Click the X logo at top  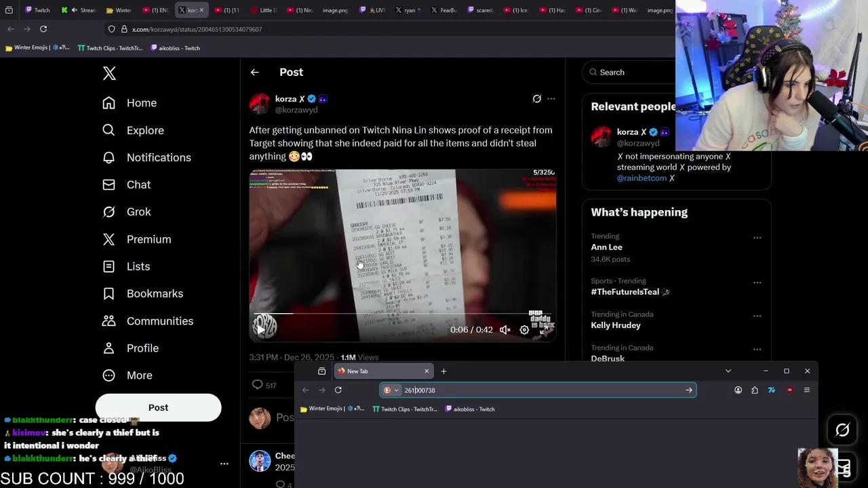pyautogui.click(x=109, y=73)
